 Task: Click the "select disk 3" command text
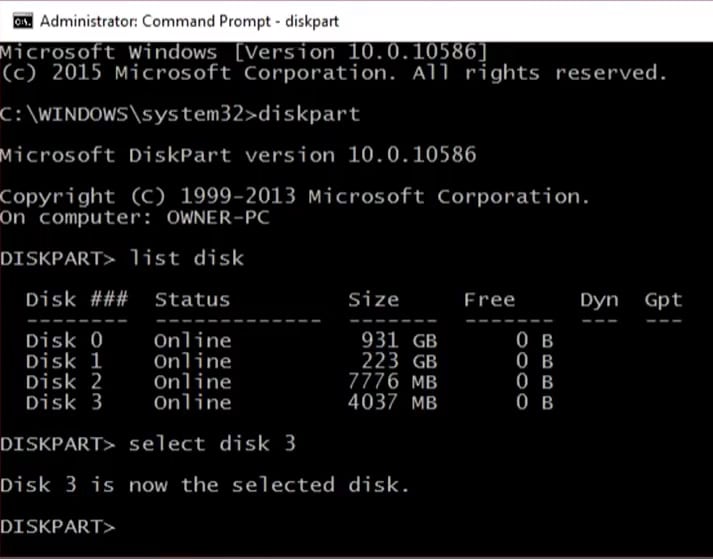tap(212, 443)
